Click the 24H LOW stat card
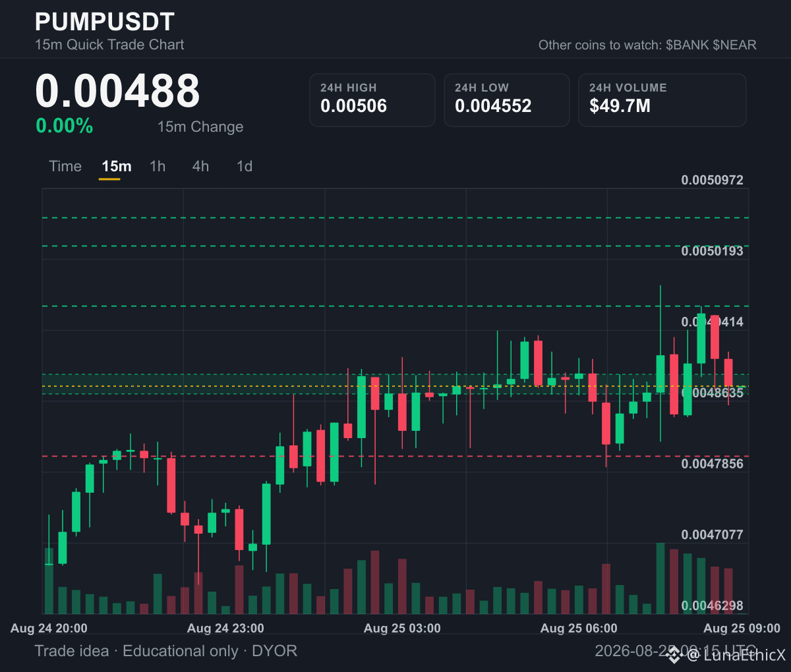 point(507,100)
